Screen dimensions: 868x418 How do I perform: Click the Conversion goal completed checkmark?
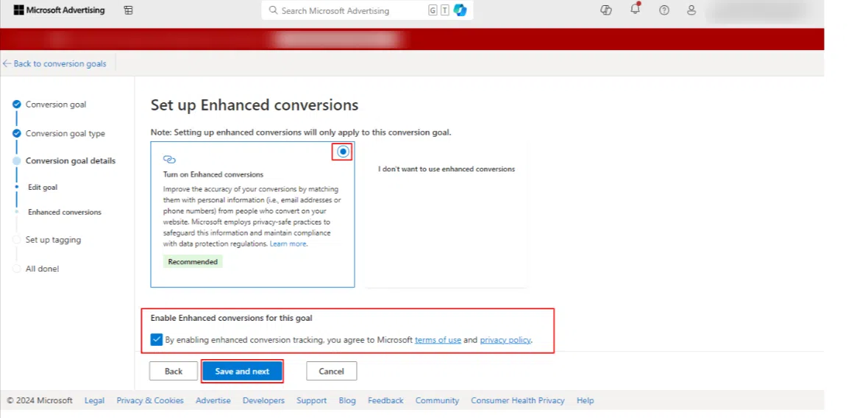point(17,104)
